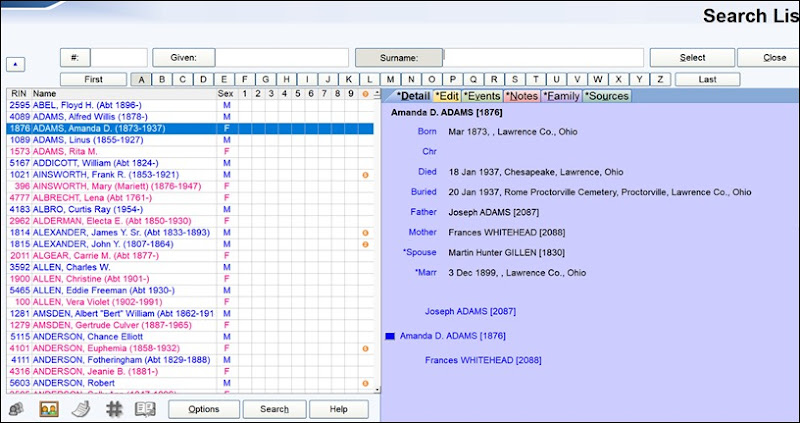Select ADAMS, Rita M. row
Viewport: 800px width, 423px height.
pos(190,152)
